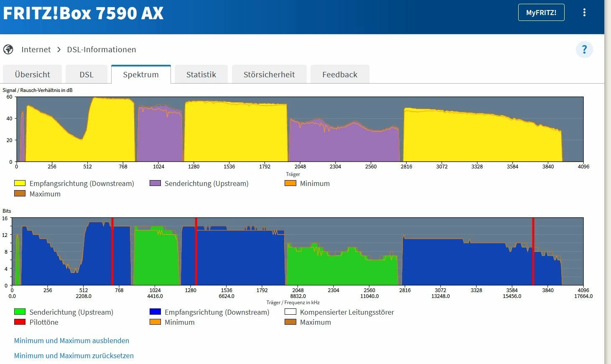Click the 'Kompensierter Leitungsstörer' legend text
Image resolution: width=611 pixels, height=364 pixels.
(x=347, y=312)
